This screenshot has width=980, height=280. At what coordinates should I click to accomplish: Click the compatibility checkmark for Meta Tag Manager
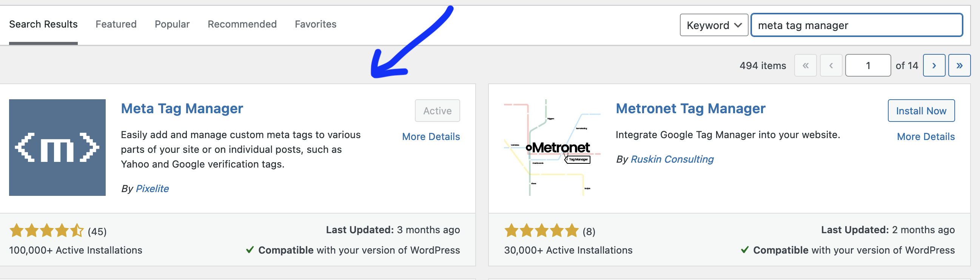point(250,250)
